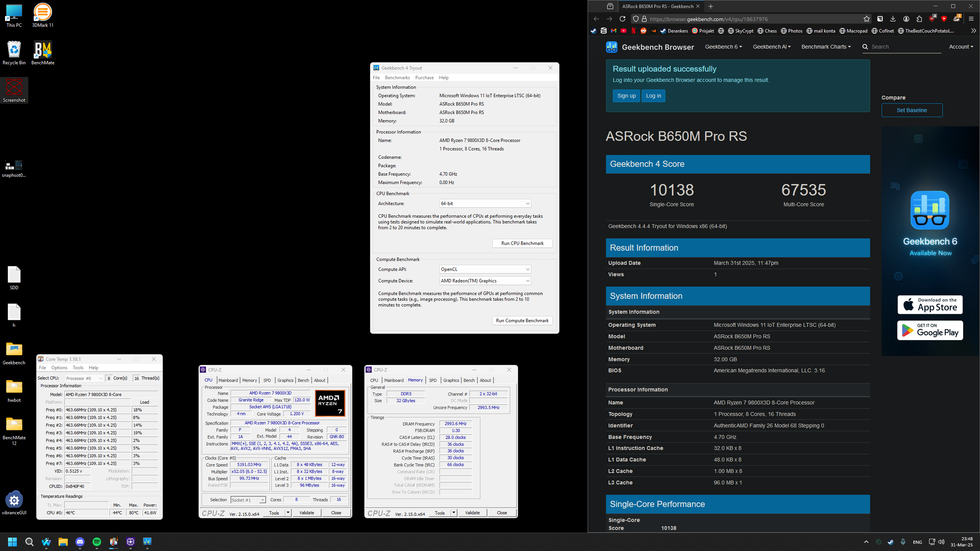Open the 3DMark 11 desktop shortcut
This screenshot has width=980, height=551.
coord(42,16)
